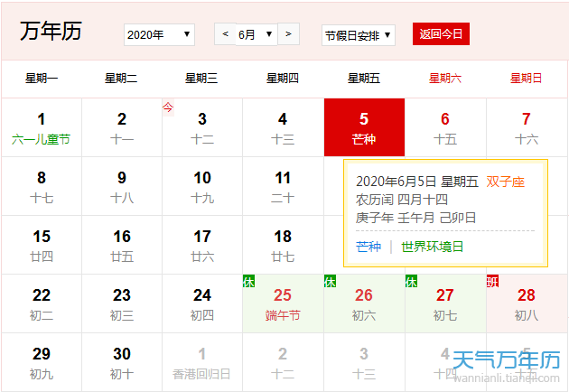Click the 星期四 column header
Screen dimensions: 569x392
pyautogui.click(x=283, y=79)
